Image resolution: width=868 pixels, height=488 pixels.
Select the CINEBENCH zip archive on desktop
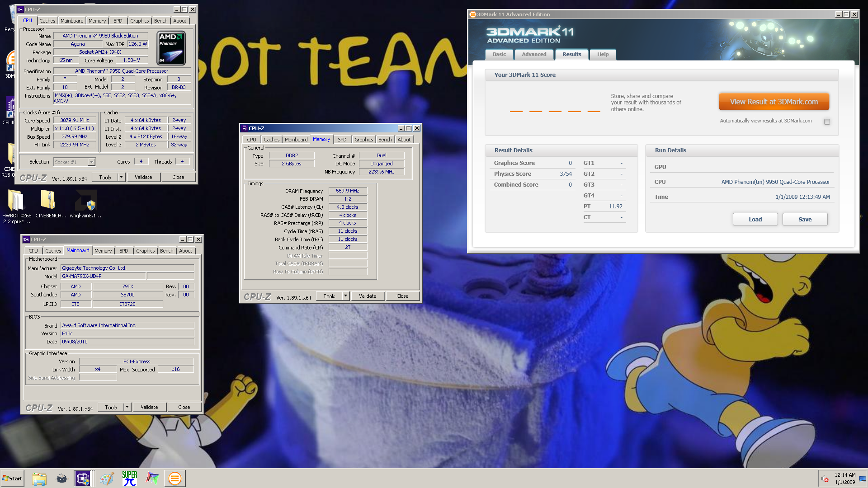[50, 204]
